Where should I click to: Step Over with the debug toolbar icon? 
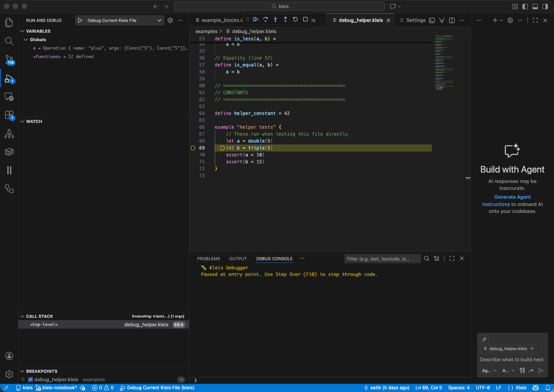[265, 19]
